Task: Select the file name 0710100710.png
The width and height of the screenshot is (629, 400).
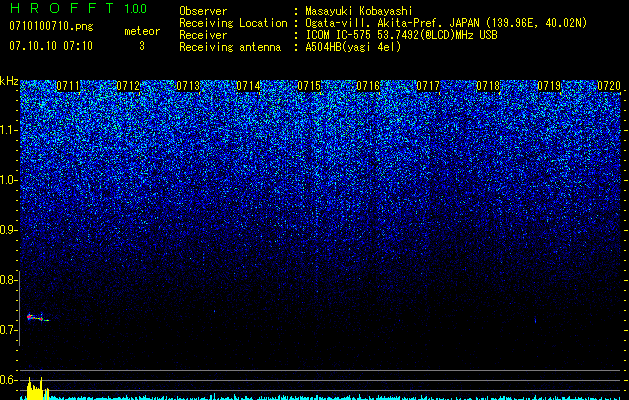Action: click(x=51, y=26)
